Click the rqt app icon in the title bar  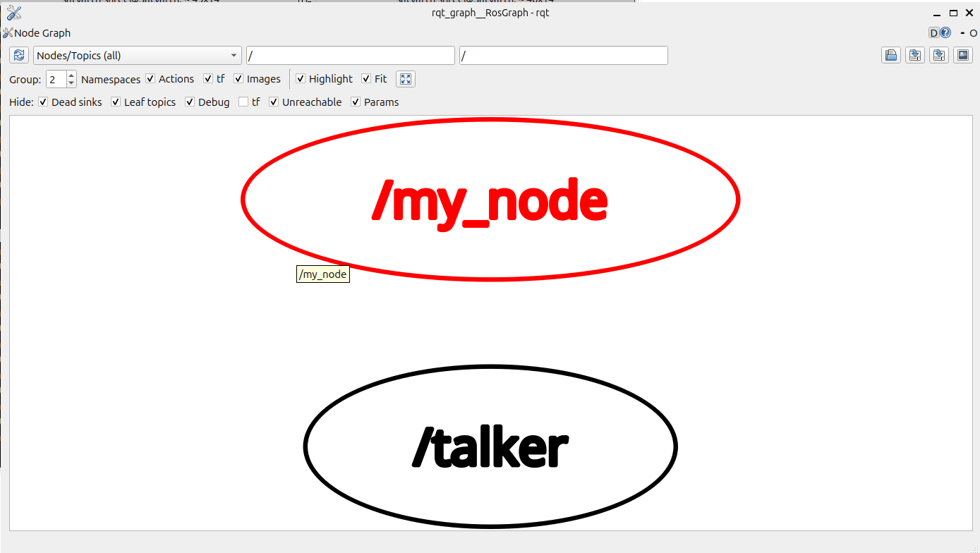coord(13,13)
